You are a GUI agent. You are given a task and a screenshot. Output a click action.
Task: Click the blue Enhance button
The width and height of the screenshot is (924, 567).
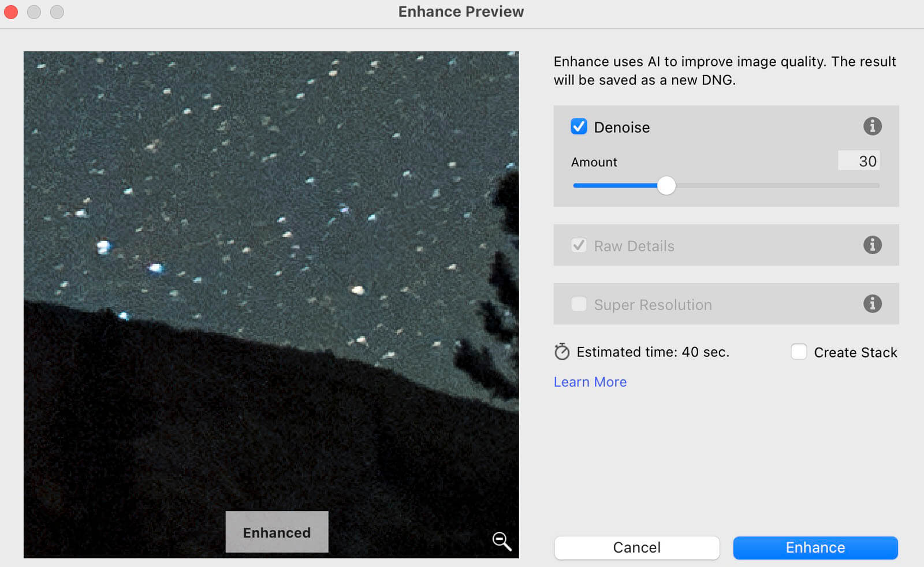815,548
